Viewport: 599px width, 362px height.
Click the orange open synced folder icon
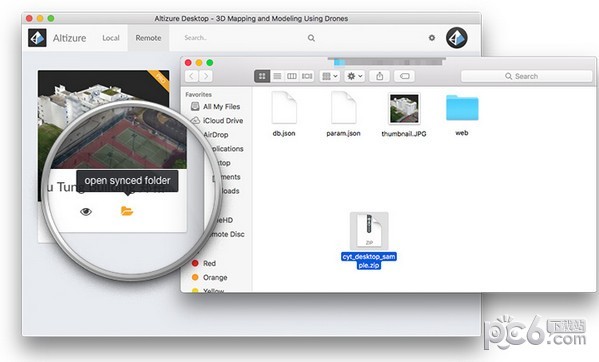126,211
